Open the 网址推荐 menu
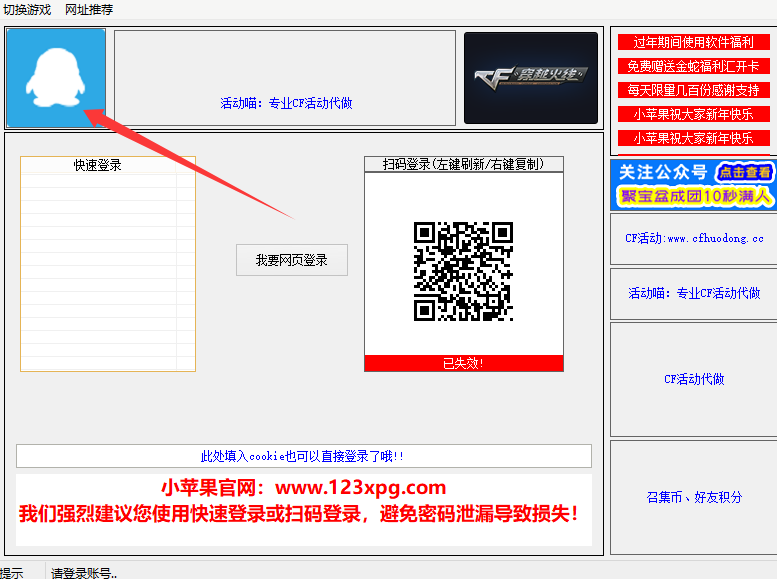The image size is (777, 579). point(89,9)
